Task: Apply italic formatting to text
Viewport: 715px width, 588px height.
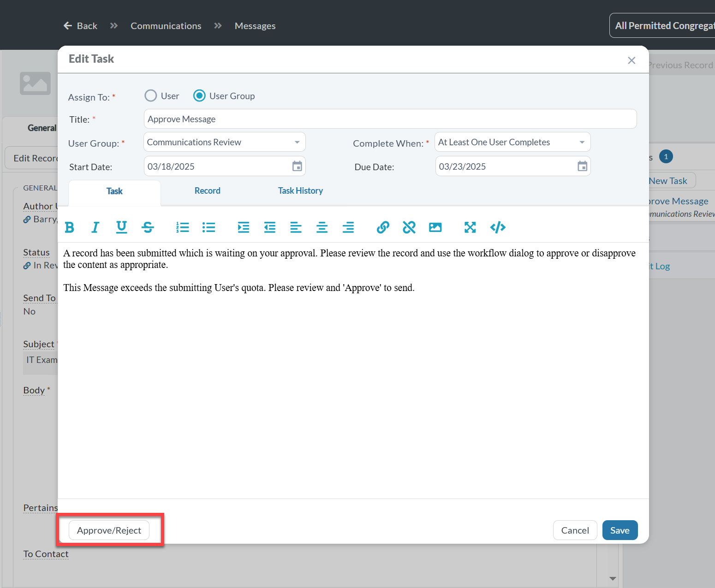Action: (x=95, y=227)
